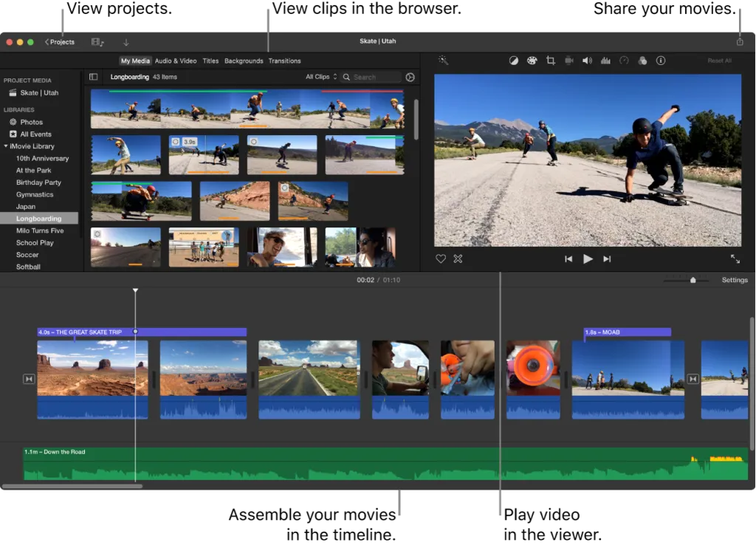756x548 pixels.
Task: Select All Events in Libraries
Action: coord(35,134)
